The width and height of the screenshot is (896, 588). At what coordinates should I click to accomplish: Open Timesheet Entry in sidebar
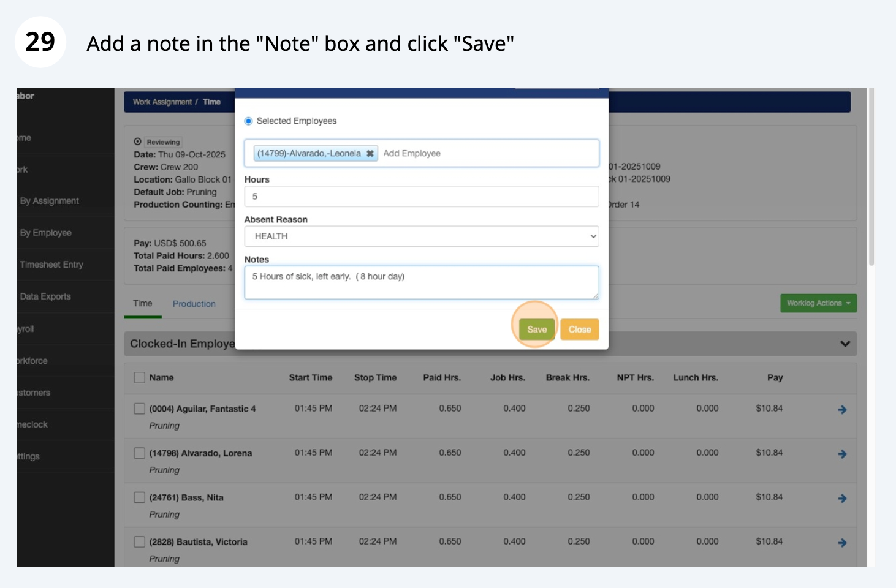(51, 265)
